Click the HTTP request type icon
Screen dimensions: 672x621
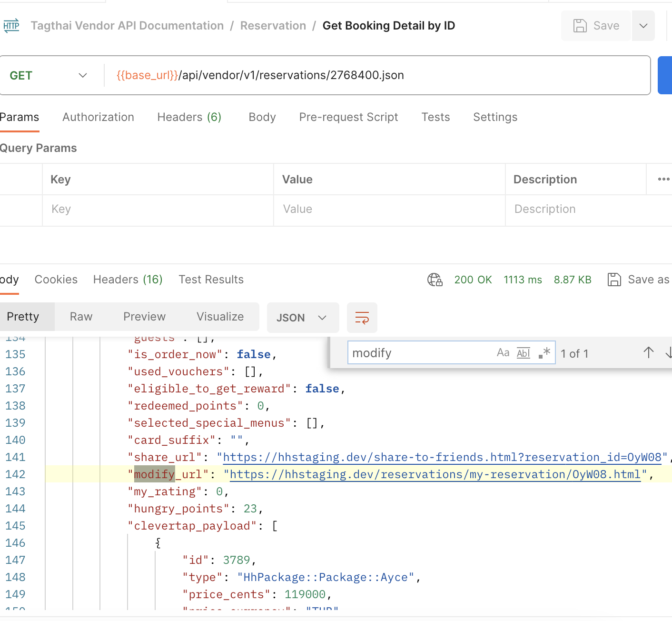pos(11,26)
